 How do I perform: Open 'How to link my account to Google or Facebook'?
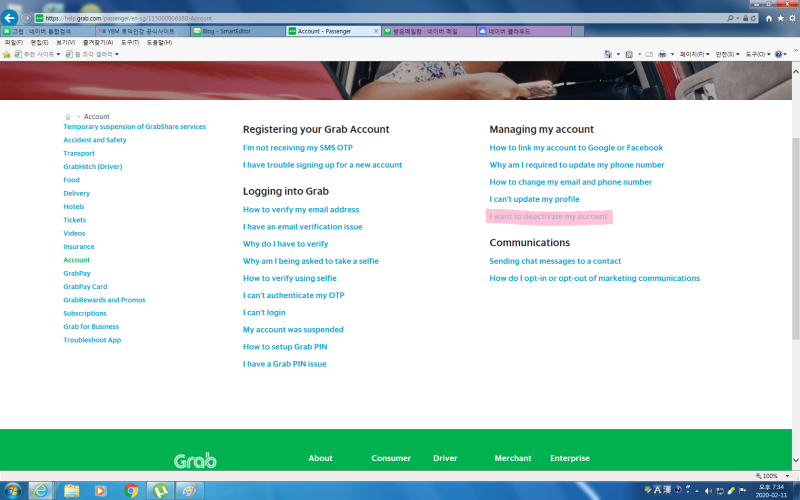click(x=576, y=148)
